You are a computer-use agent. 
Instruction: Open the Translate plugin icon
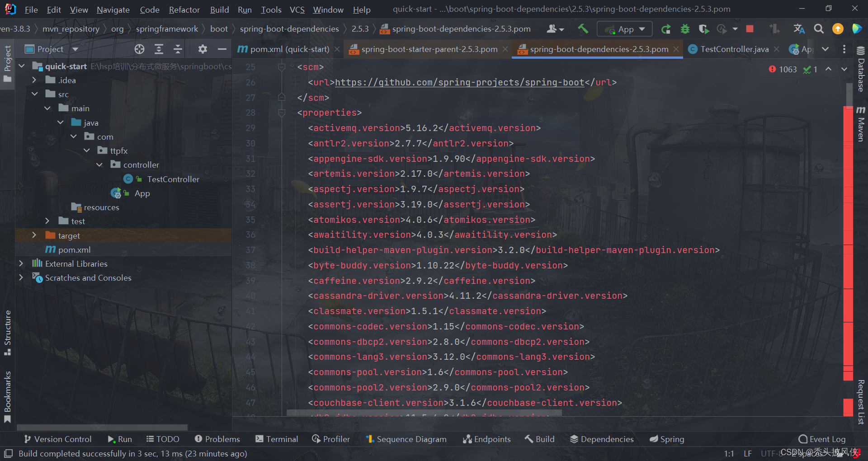pos(799,29)
